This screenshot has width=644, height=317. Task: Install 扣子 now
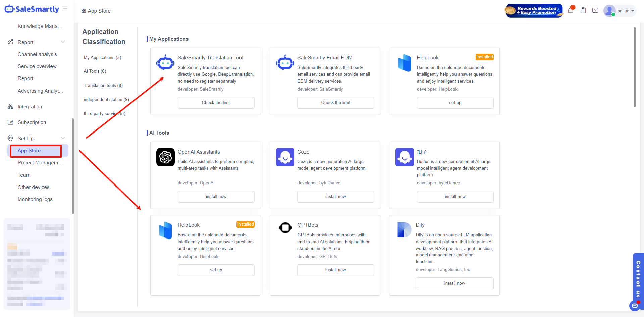[x=455, y=197]
